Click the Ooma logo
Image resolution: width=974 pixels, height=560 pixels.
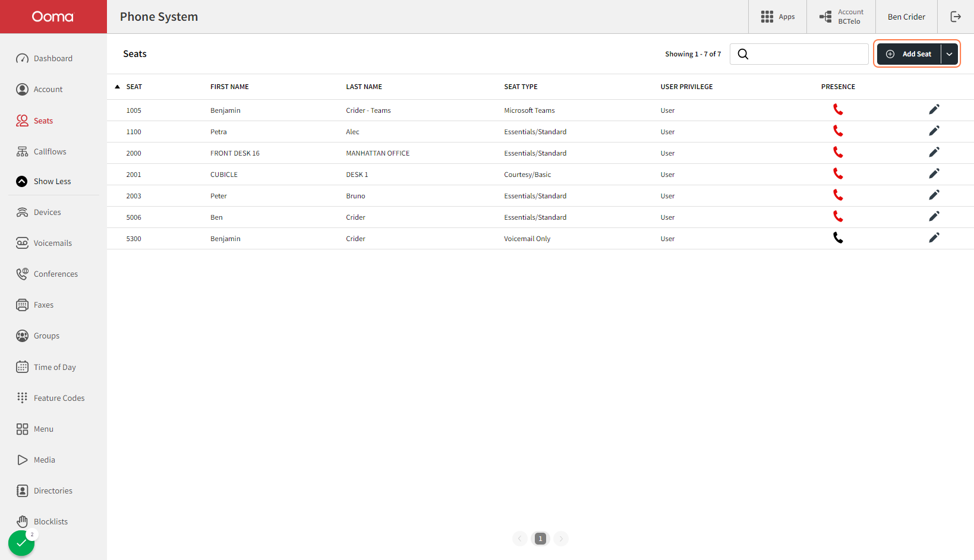coord(53,17)
